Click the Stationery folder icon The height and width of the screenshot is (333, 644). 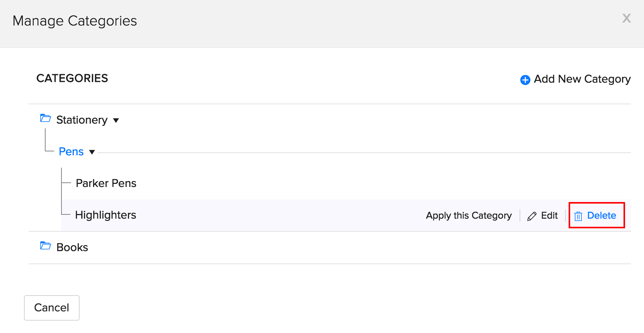click(x=46, y=118)
